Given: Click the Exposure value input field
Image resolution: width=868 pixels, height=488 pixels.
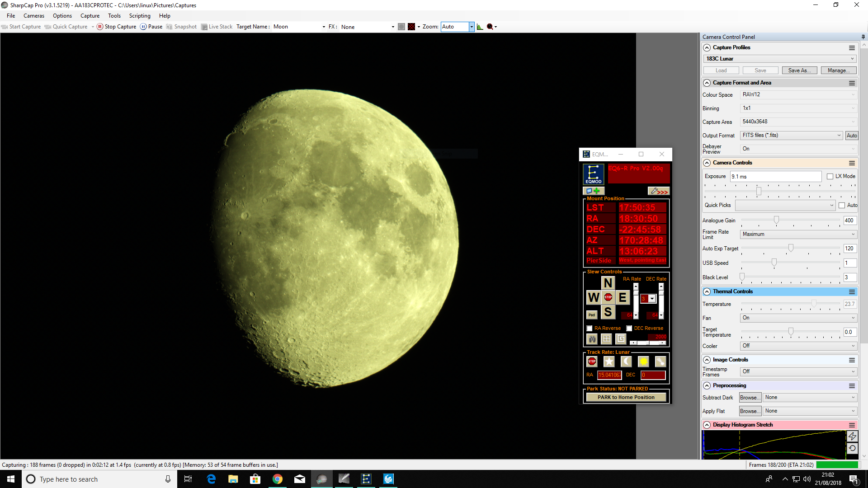Looking at the screenshot, I should 776,177.
